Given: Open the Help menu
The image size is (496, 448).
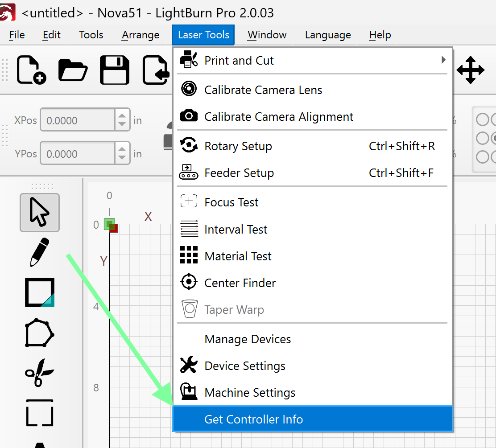Looking at the screenshot, I should [x=380, y=35].
